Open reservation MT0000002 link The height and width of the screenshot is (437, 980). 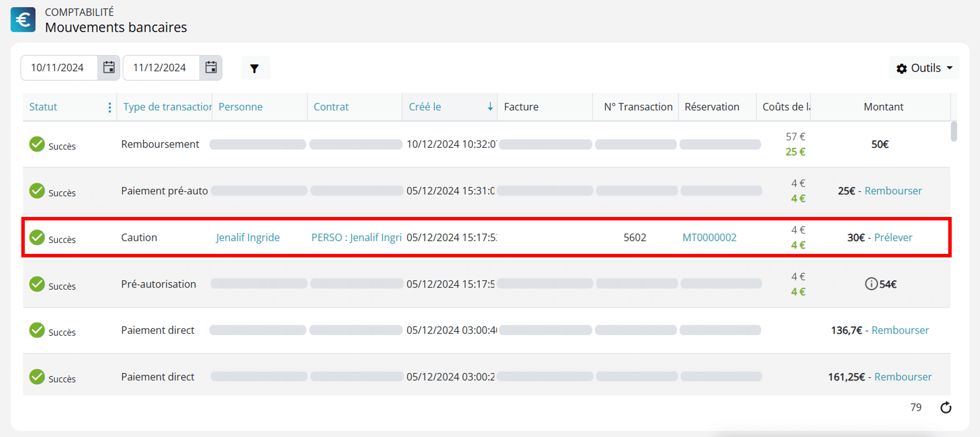pos(709,238)
